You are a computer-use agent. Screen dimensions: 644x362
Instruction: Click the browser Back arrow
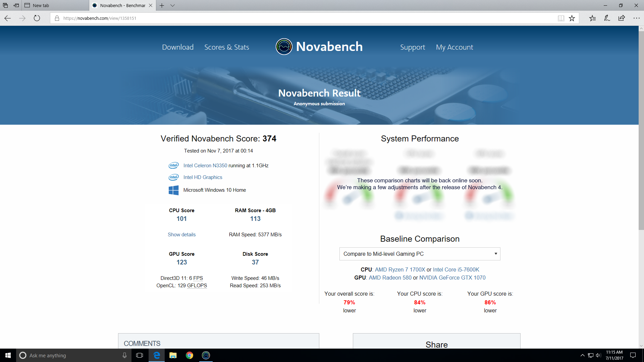pos(7,18)
